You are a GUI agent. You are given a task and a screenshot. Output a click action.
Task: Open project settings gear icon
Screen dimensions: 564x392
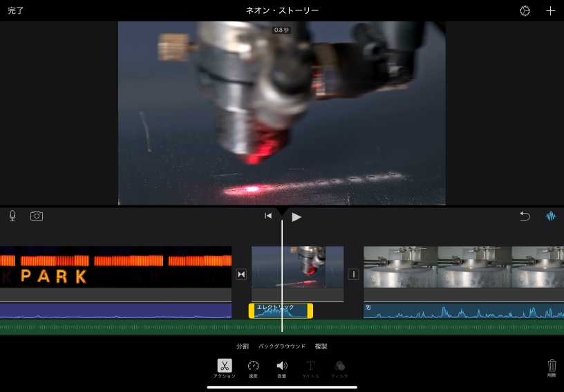(x=525, y=11)
